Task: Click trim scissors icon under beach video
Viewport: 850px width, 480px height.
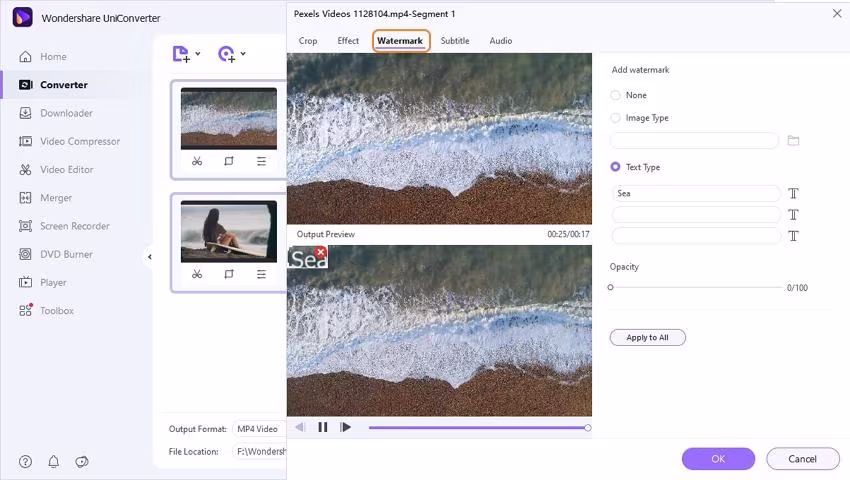Action: point(197,161)
